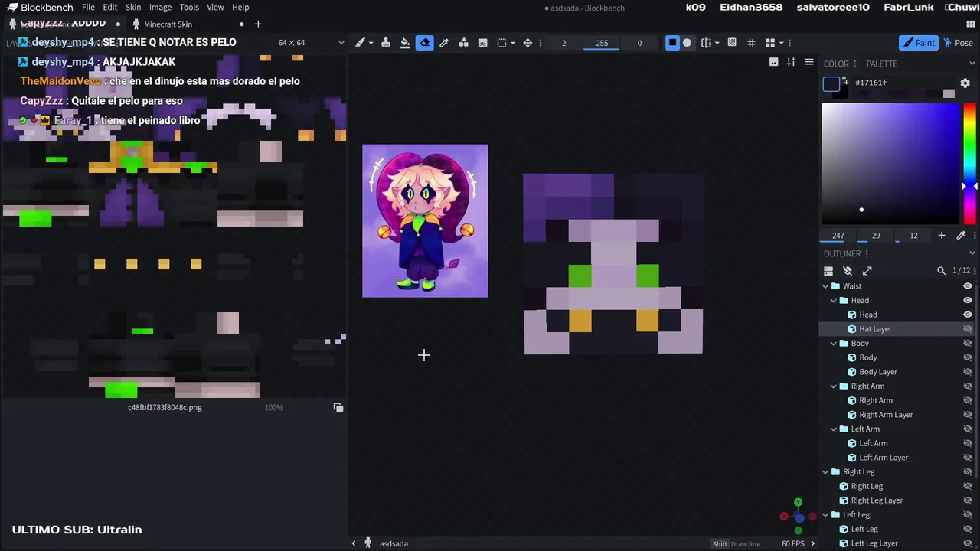Screen dimensions: 980x551
Task: Select the Eraser tool
Action: point(425,43)
